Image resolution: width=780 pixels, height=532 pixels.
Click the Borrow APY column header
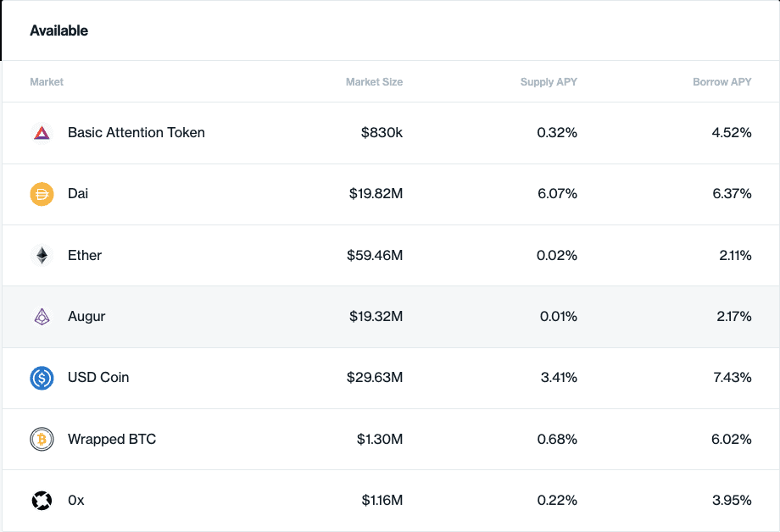721,82
